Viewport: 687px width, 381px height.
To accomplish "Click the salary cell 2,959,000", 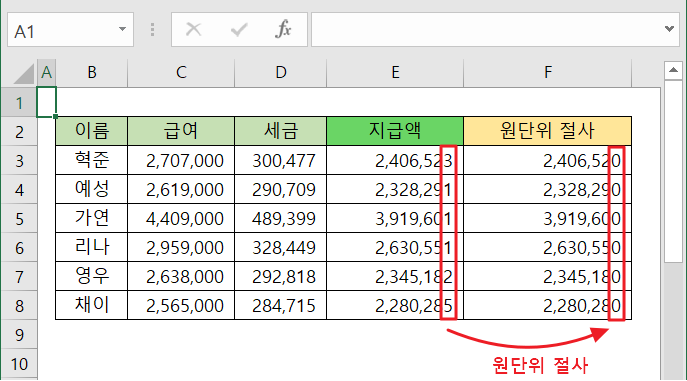I will pos(181,247).
